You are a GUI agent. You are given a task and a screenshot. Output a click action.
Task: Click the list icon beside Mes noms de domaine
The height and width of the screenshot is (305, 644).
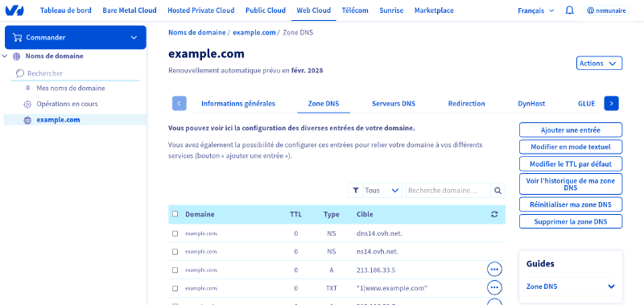coord(27,89)
